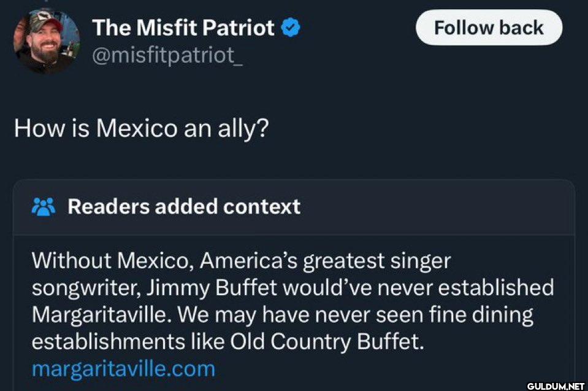The image size is (588, 391).
Task: Click the tweet text How is Mexico an ally?
Action: pos(142,129)
